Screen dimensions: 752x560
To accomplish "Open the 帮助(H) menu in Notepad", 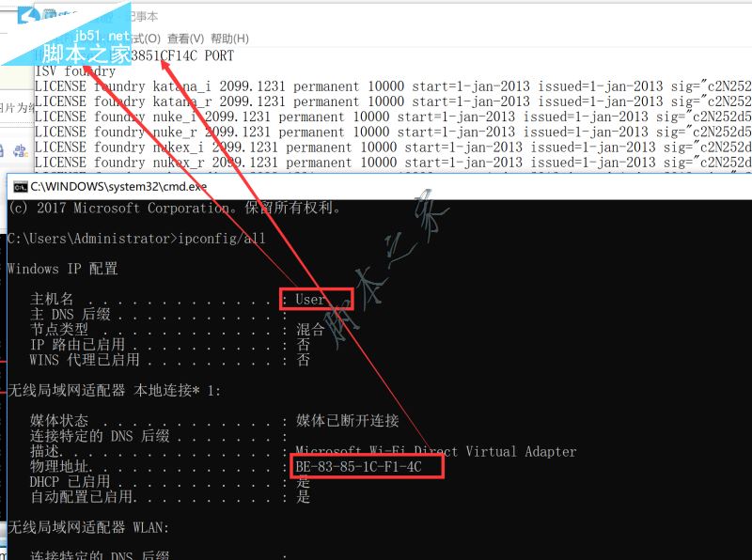I will [x=229, y=39].
